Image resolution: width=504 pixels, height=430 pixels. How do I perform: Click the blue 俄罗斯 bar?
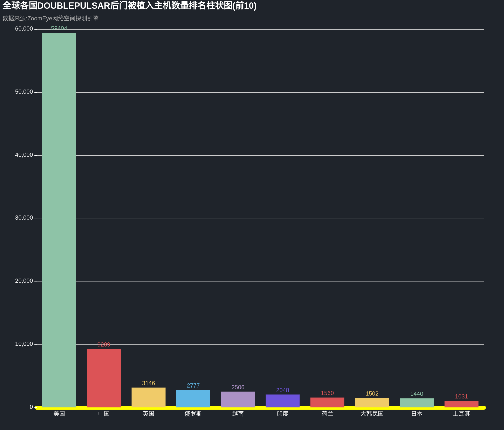coord(193,399)
